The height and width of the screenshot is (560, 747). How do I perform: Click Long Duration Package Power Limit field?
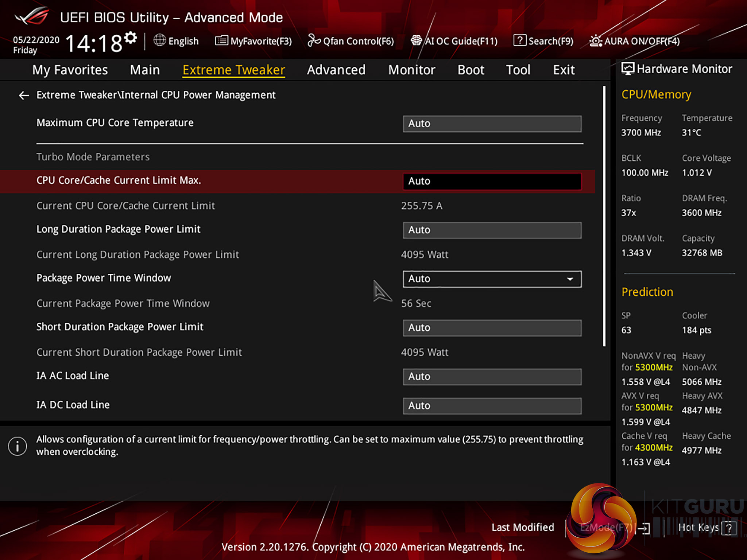pos(492,230)
